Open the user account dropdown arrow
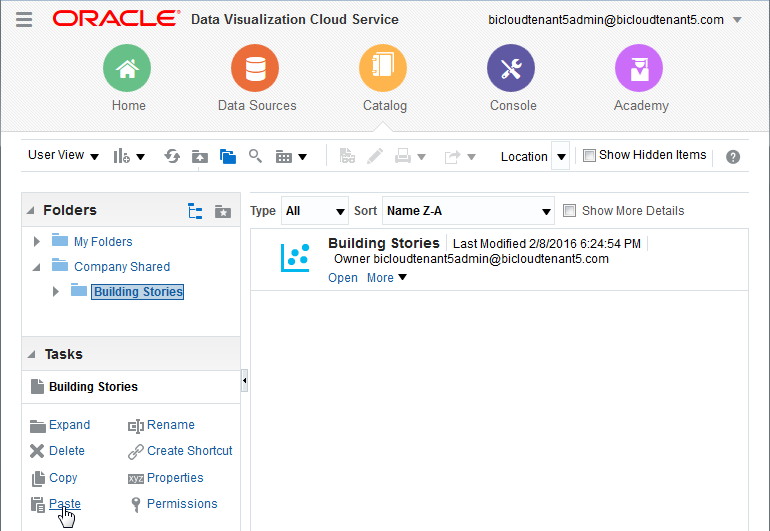 click(737, 20)
